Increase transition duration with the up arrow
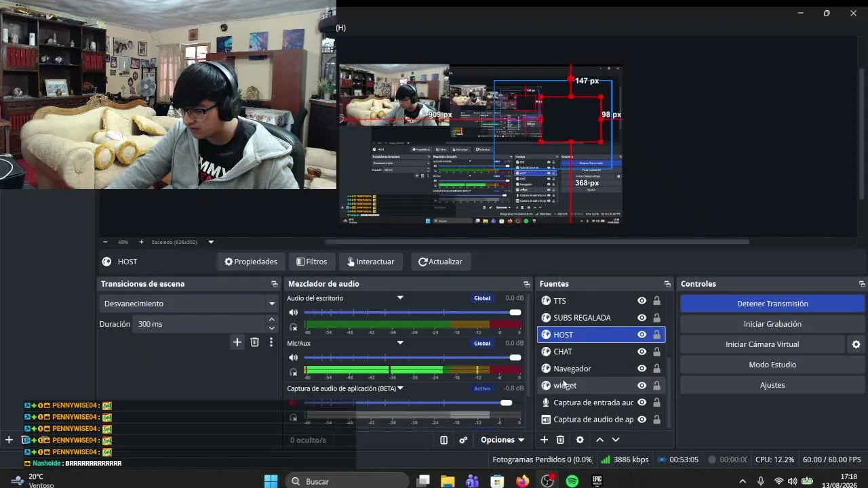 click(272, 320)
